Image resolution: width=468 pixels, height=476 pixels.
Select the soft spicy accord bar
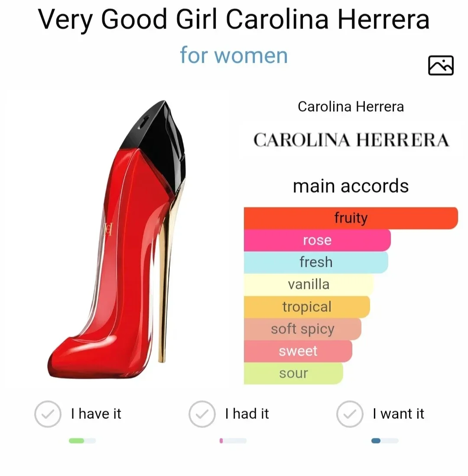pos(302,329)
